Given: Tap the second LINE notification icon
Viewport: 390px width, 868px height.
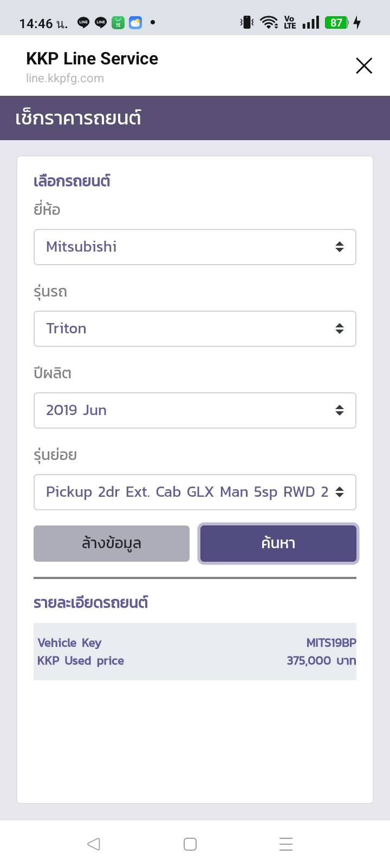Looking at the screenshot, I should [101, 23].
